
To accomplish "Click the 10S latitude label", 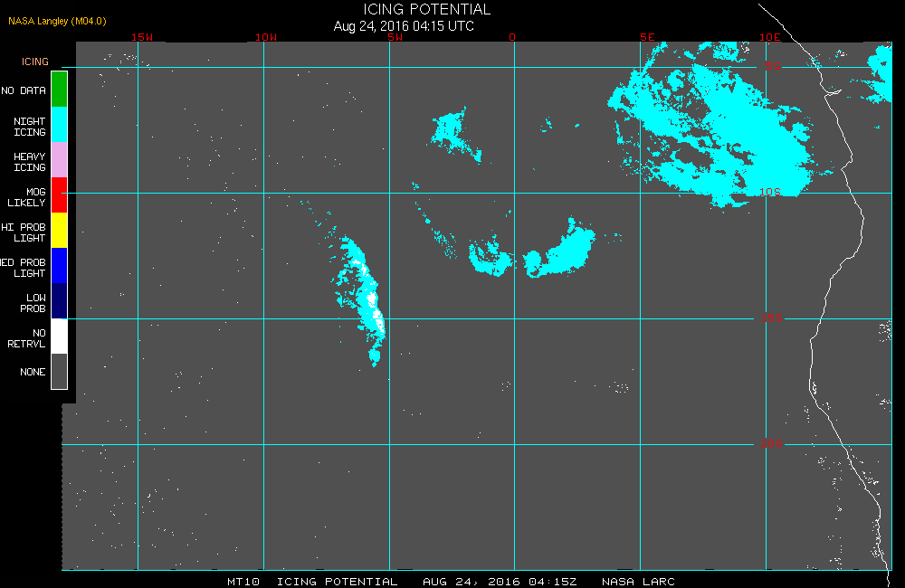I will 770,192.
